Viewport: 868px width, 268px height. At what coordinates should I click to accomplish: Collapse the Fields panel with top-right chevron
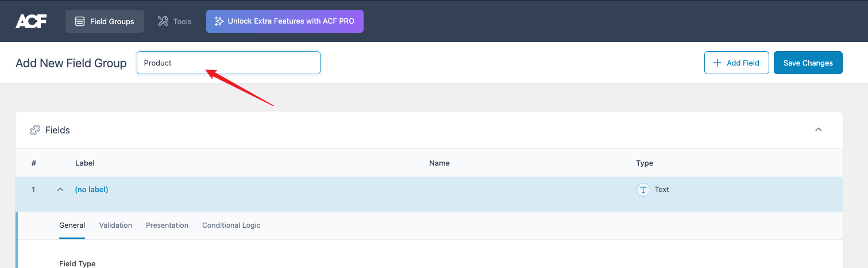click(x=819, y=130)
